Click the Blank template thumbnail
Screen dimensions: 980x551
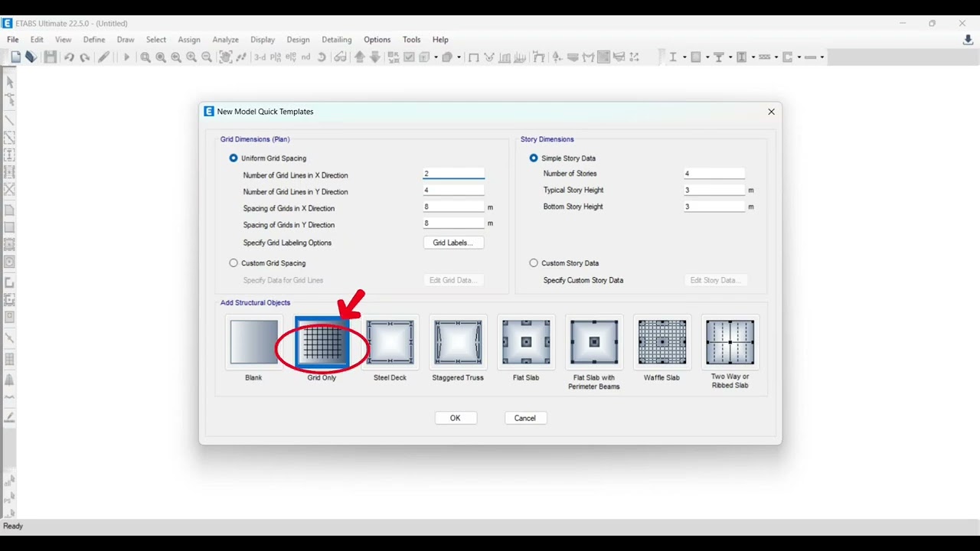(253, 342)
